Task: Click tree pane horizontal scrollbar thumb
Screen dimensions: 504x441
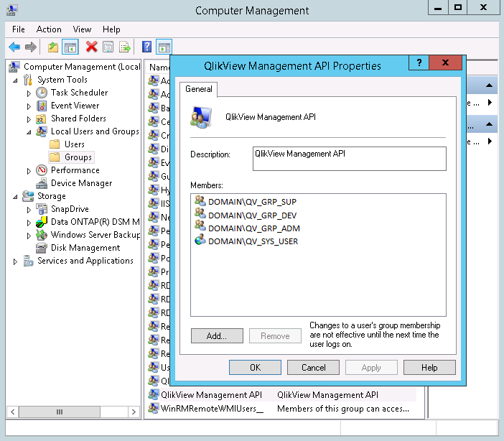Action: click(x=60, y=412)
